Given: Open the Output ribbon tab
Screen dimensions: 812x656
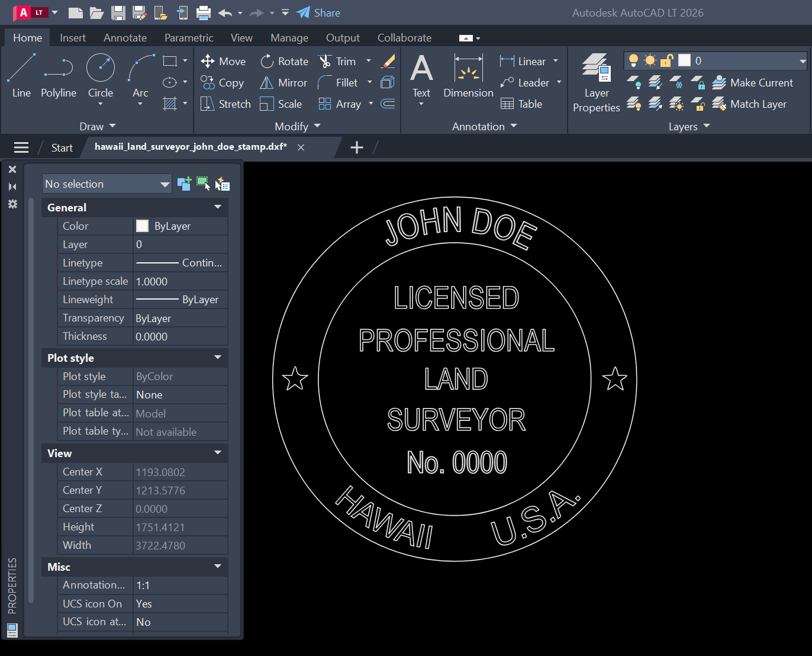Looking at the screenshot, I should (x=343, y=37).
